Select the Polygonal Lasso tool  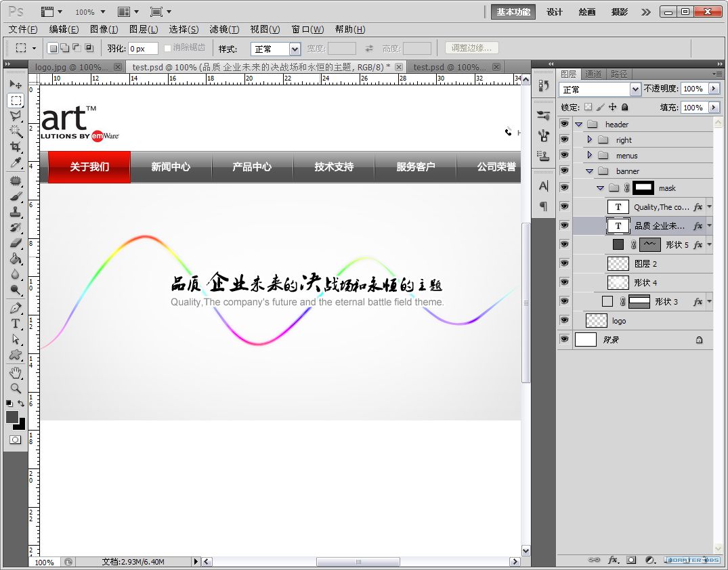tap(16, 116)
